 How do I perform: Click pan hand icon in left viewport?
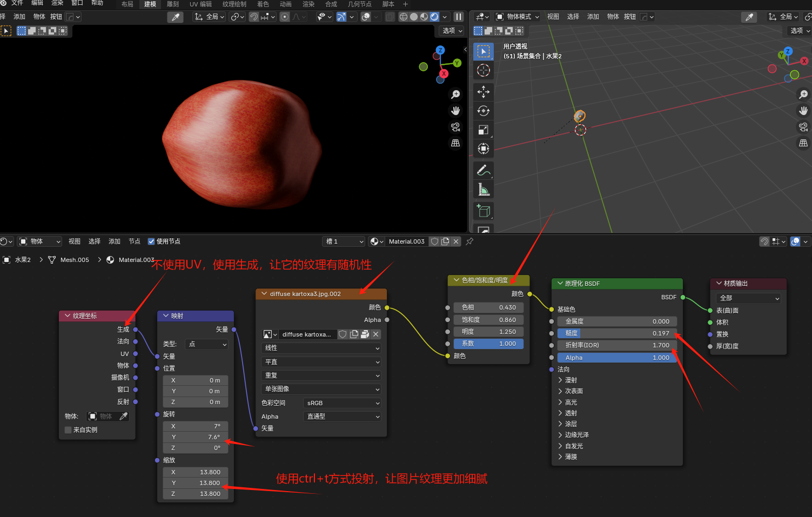point(455,111)
